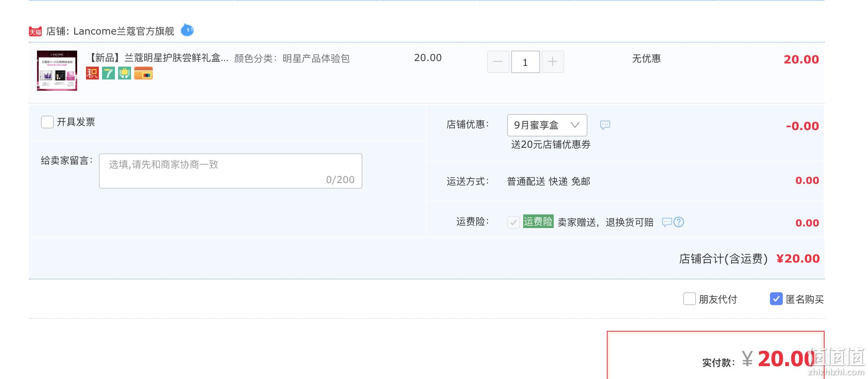Click the green 7-day return badge
868x379 pixels.
point(108,73)
